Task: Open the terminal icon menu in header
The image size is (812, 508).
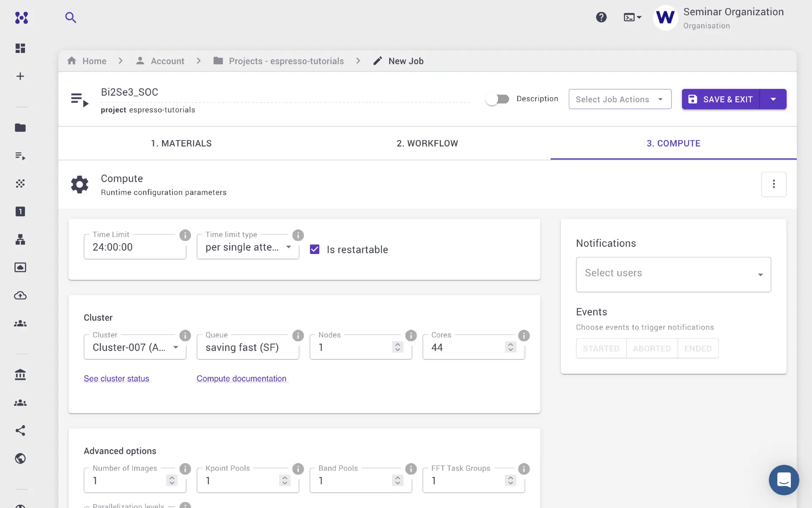Action: point(632,17)
